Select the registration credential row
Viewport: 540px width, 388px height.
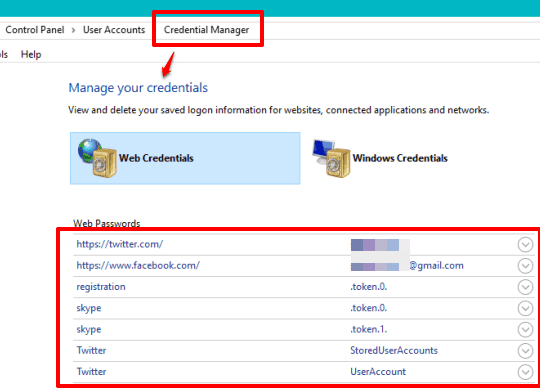coord(304,287)
